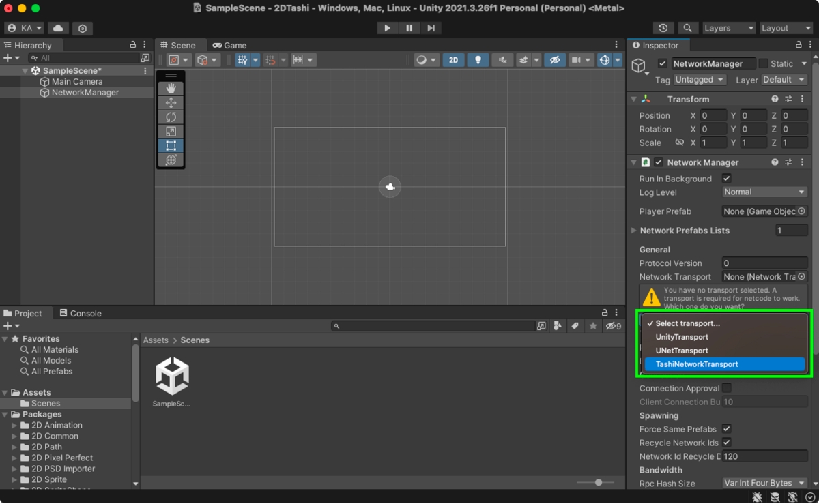Choose TashiNetworkTransport from transport menu
This screenshot has height=504, width=819.
[725, 364]
